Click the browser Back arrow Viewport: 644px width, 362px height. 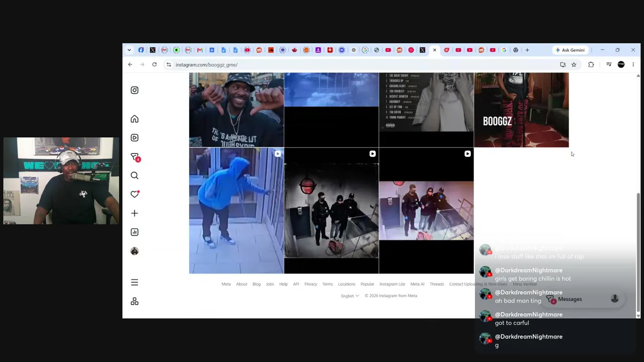pos(130,64)
